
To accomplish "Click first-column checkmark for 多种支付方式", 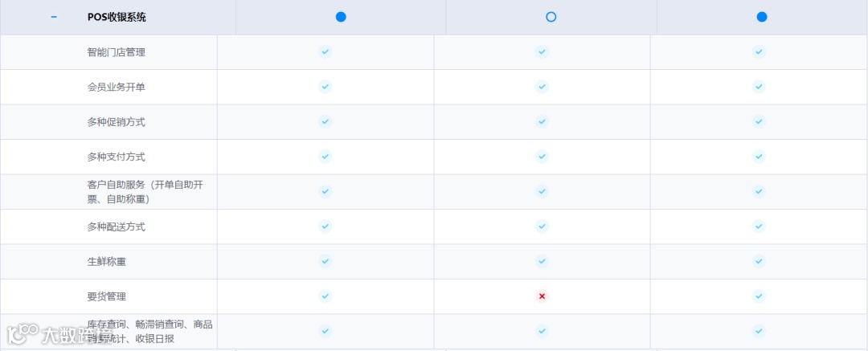I will tap(325, 156).
